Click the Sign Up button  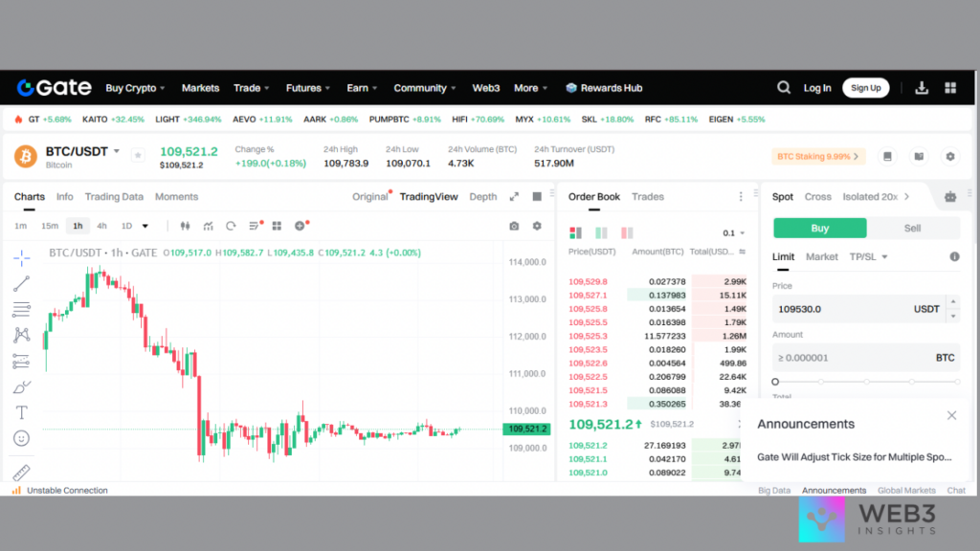[865, 88]
